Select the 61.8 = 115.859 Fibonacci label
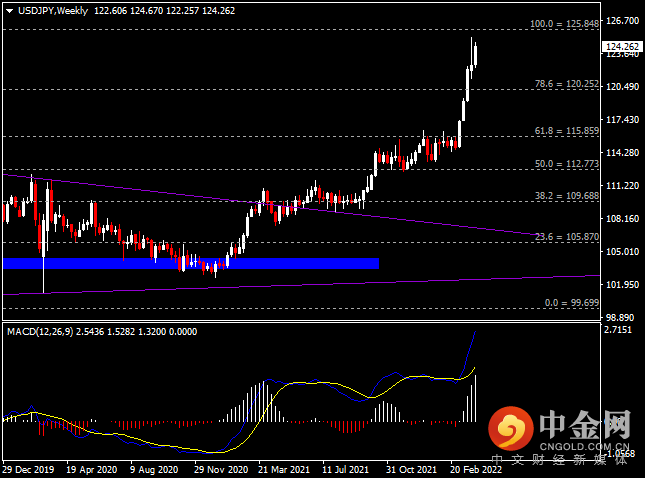Viewport: 645px width, 478px height. pyautogui.click(x=566, y=131)
